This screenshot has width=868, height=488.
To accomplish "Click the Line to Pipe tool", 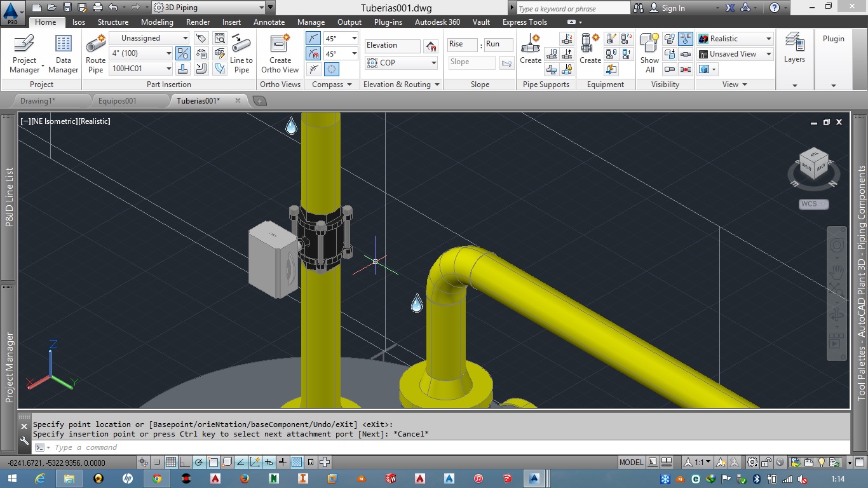I will (x=241, y=54).
